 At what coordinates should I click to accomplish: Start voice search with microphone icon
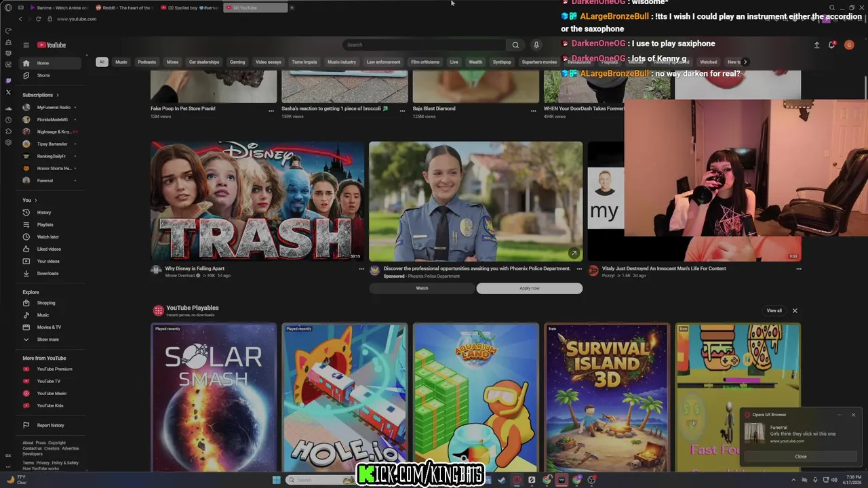[536, 45]
